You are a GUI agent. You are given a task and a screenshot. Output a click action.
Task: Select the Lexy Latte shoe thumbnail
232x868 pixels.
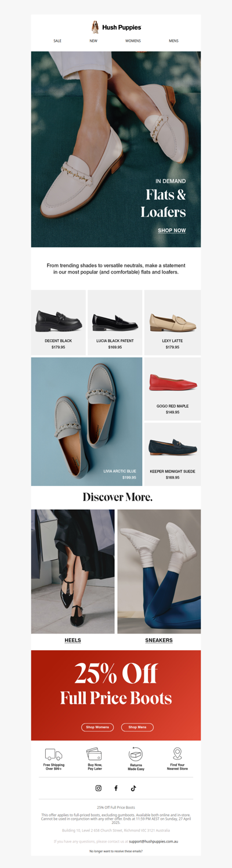pyautogui.click(x=173, y=321)
